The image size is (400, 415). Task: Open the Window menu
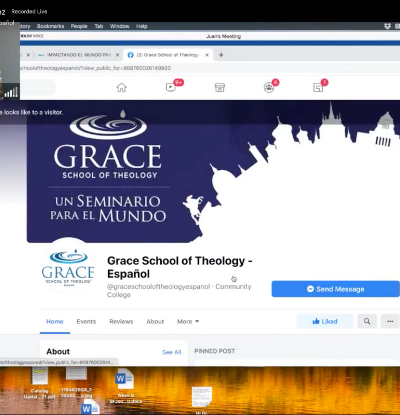[120, 26]
